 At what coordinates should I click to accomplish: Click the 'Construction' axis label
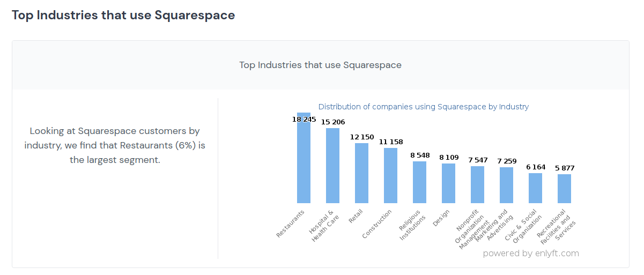coord(377,224)
